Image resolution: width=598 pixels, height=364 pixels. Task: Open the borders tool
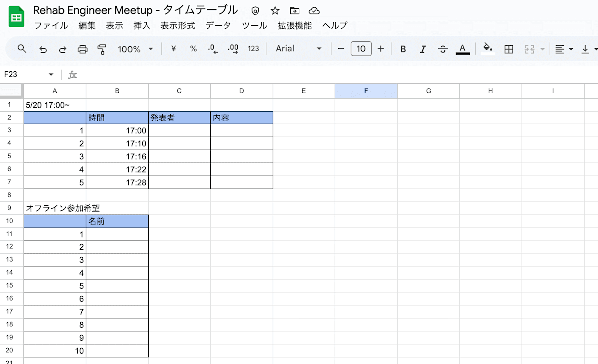(509, 49)
